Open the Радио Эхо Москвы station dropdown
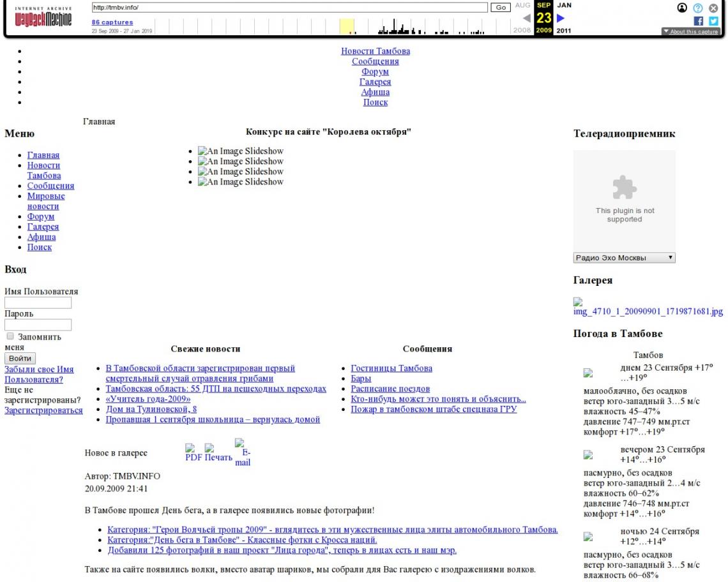Screen dimensions: 728x582 pos(624,258)
